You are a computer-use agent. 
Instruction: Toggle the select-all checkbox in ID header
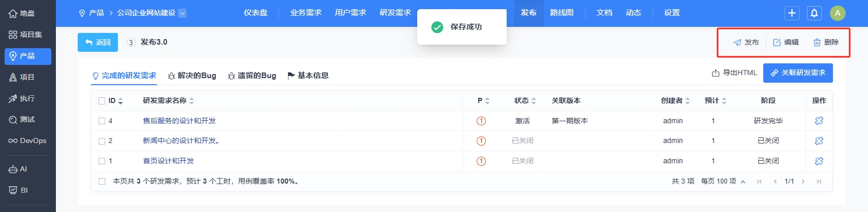coord(102,101)
